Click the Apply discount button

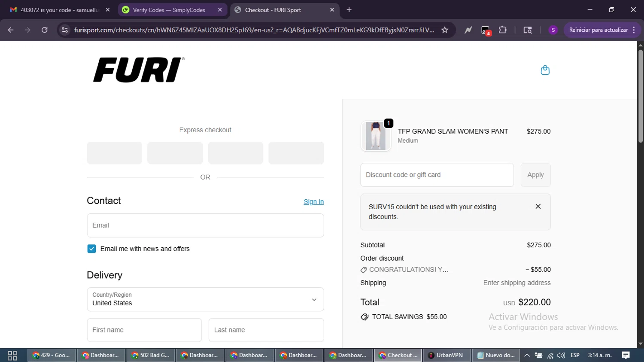coord(535,175)
